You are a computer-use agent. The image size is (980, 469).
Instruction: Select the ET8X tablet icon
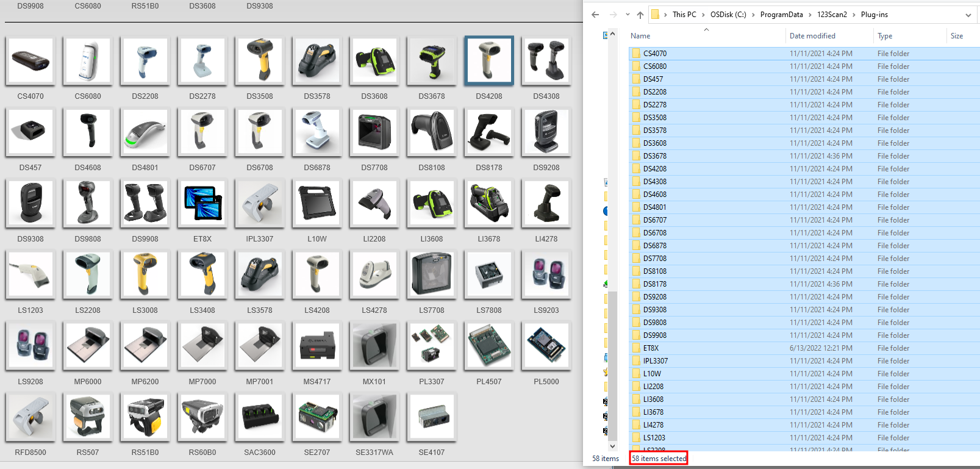(x=202, y=204)
